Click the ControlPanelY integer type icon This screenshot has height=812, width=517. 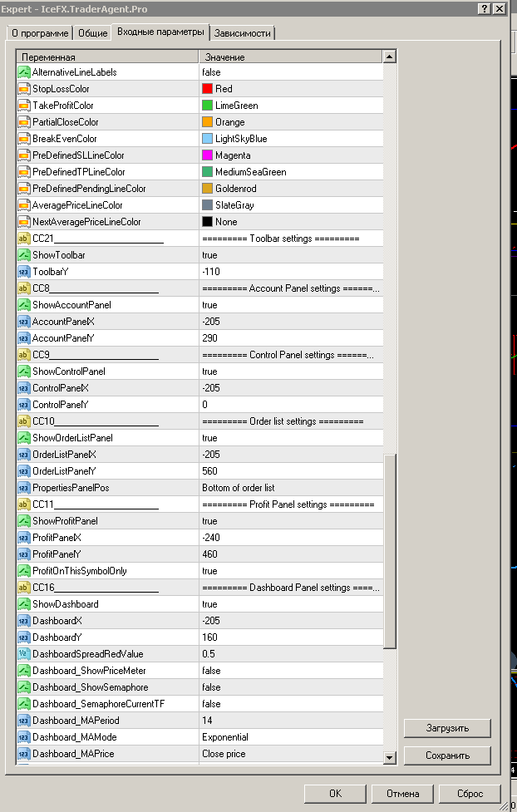click(24, 405)
